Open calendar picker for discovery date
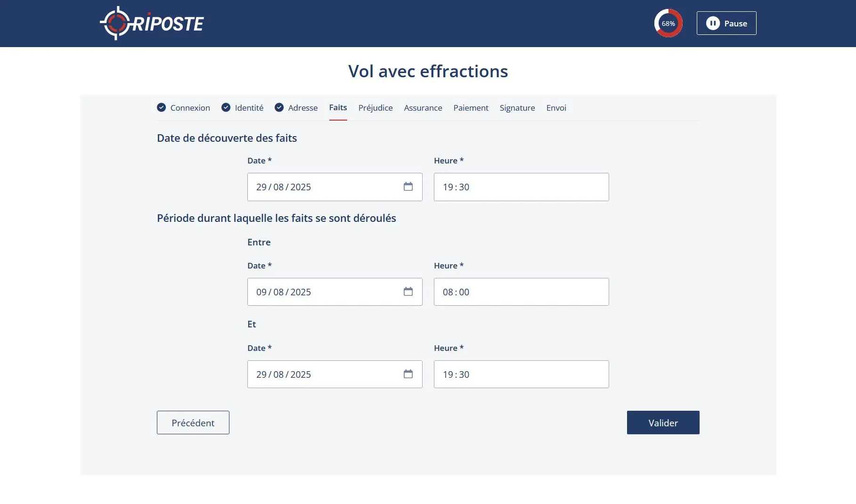The width and height of the screenshot is (856, 504). click(408, 187)
